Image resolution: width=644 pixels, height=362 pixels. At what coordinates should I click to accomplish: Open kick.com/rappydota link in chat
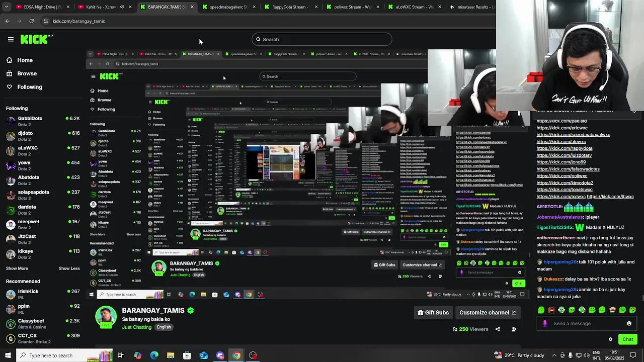(x=565, y=148)
